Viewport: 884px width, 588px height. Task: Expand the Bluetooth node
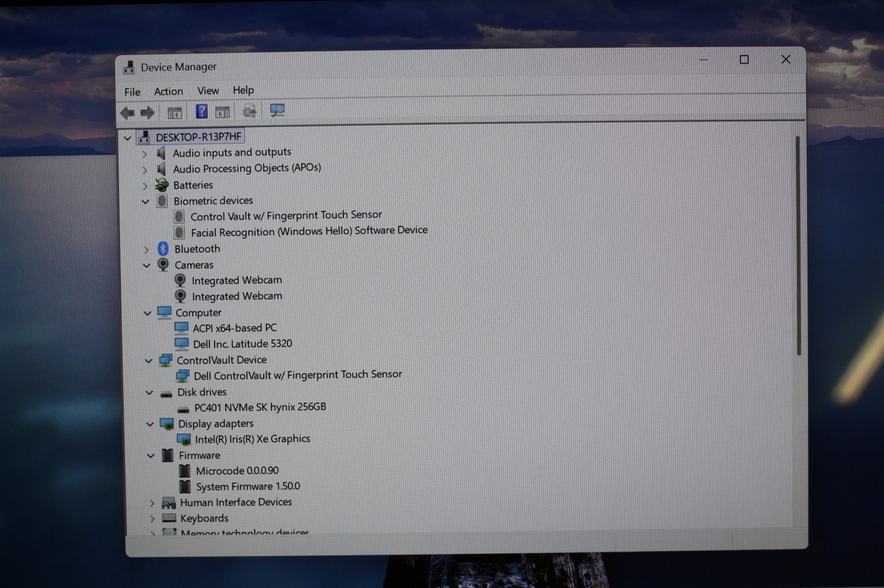pyautogui.click(x=147, y=250)
